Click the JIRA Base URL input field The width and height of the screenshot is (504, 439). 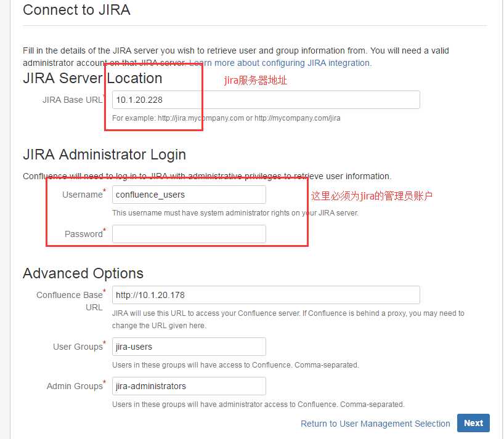coord(266,100)
